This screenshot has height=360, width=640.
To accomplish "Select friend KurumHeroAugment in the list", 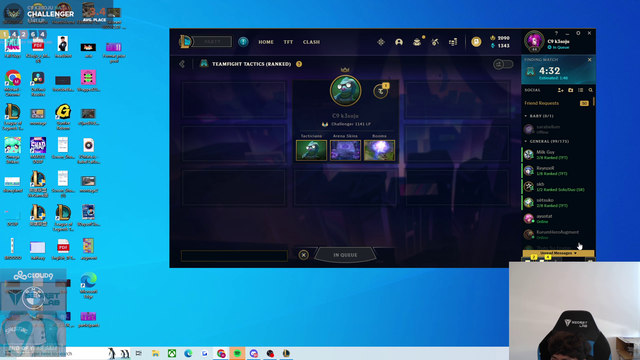I will 557,234.
